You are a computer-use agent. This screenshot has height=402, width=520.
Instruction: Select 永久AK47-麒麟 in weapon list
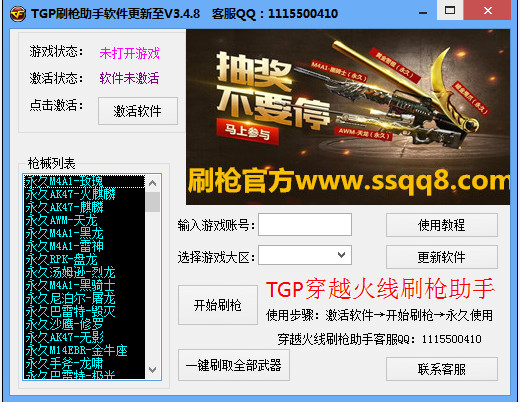(x=85, y=207)
